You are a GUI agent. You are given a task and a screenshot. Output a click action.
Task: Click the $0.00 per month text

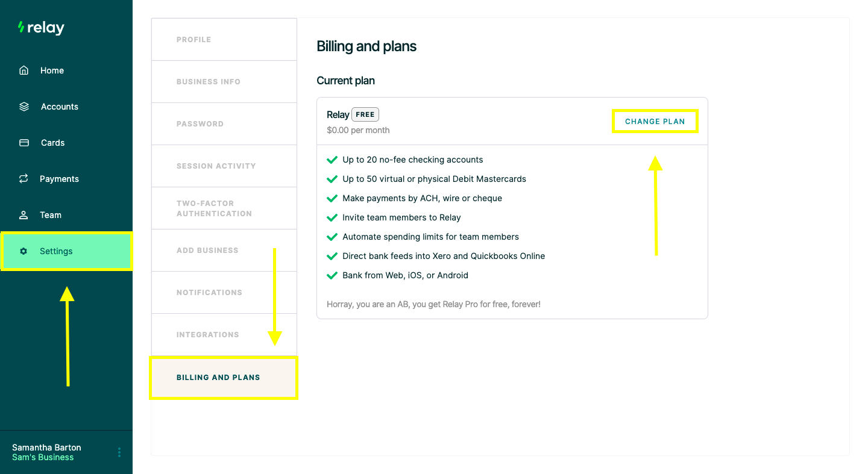click(x=358, y=130)
